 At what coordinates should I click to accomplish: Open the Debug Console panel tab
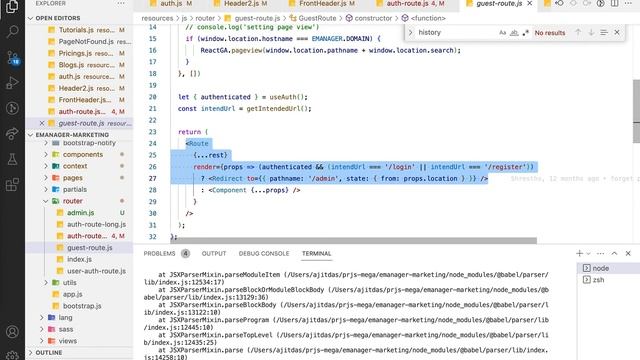pos(264,253)
